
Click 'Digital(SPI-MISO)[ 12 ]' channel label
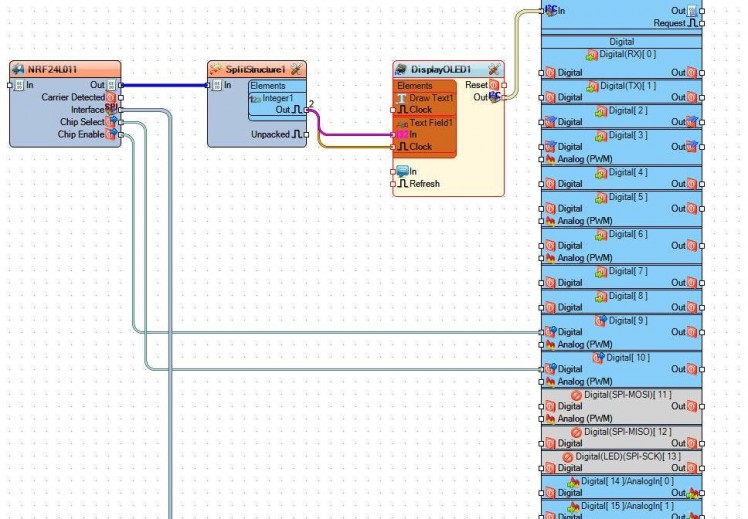(x=628, y=432)
